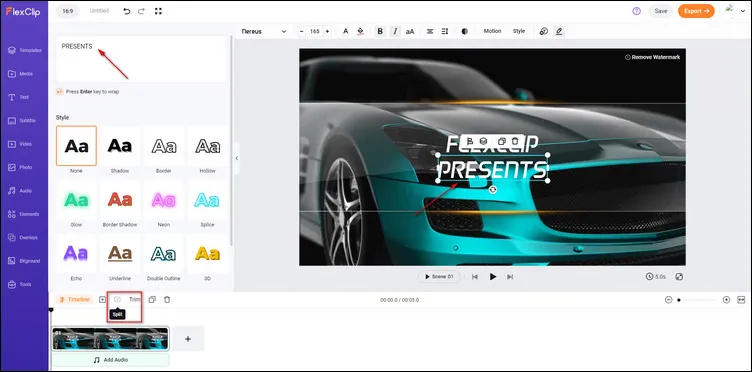
Task: Click the Remove Watermark link
Action: coord(652,57)
